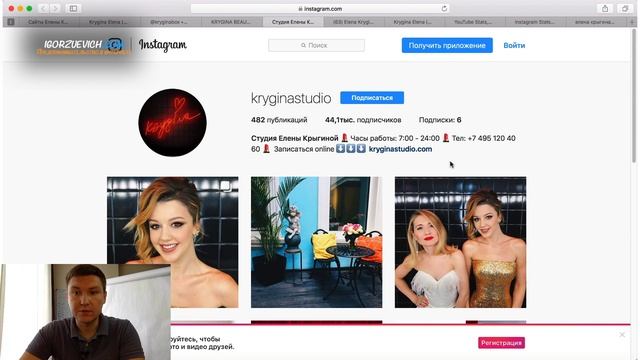
Task: Open the kryginastudio profile picture
Action: (x=172, y=122)
